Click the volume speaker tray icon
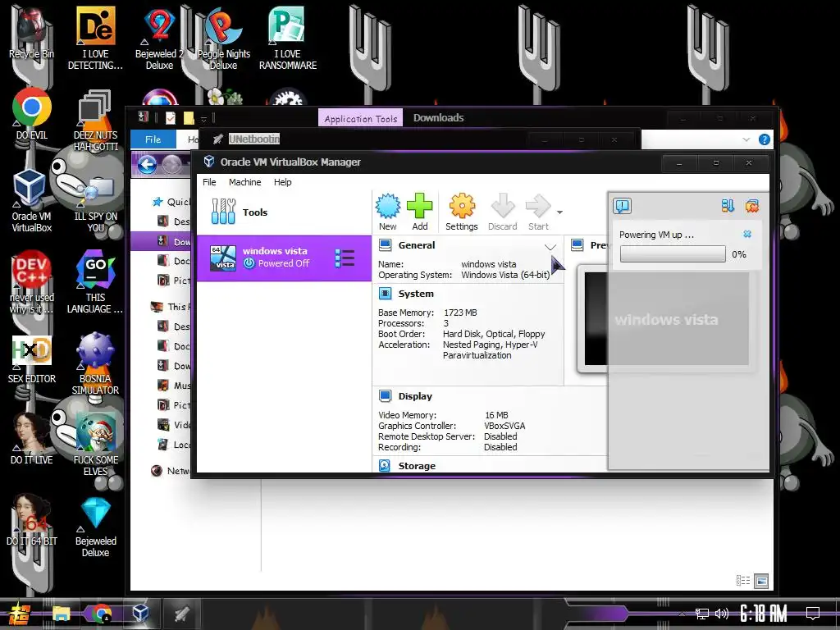The width and height of the screenshot is (840, 630). click(722, 614)
